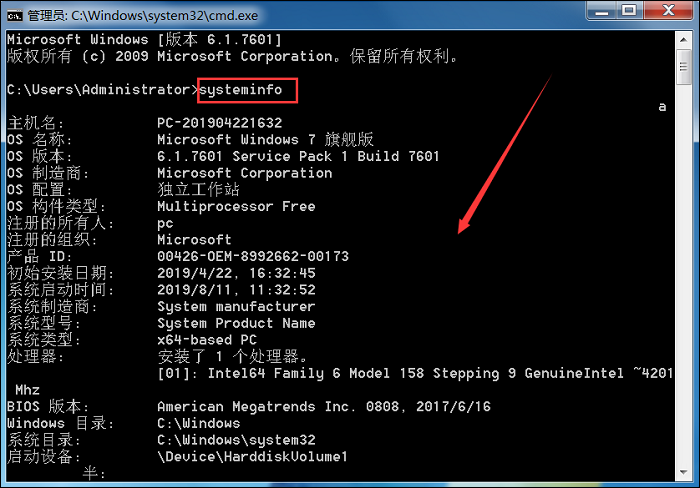This screenshot has height=488, width=700.
Task: Click the scrollbar down arrow
Action: pyautogui.click(x=684, y=473)
